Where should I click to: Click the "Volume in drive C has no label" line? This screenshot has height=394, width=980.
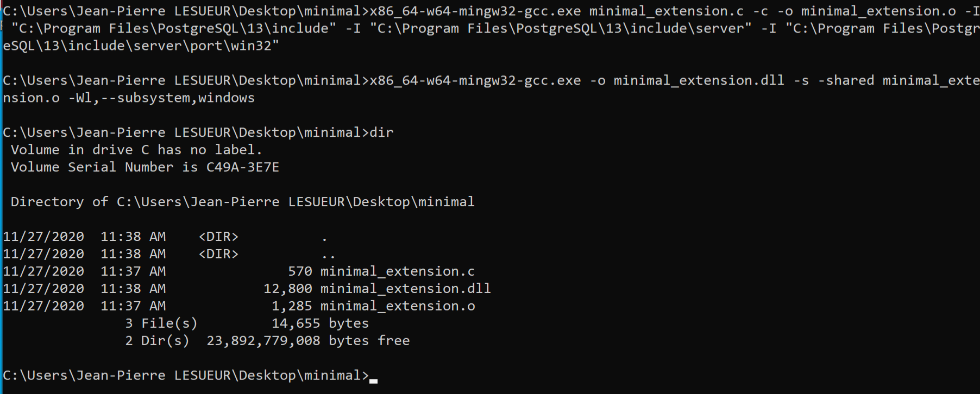[x=136, y=150]
